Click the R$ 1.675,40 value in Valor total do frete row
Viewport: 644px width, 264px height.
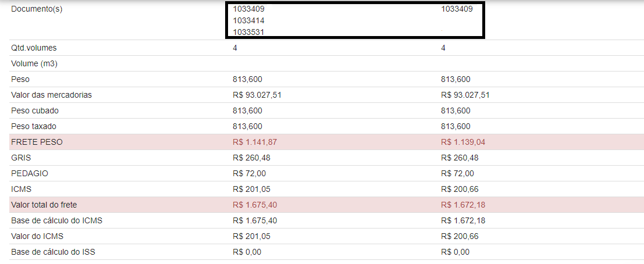[257, 205]
